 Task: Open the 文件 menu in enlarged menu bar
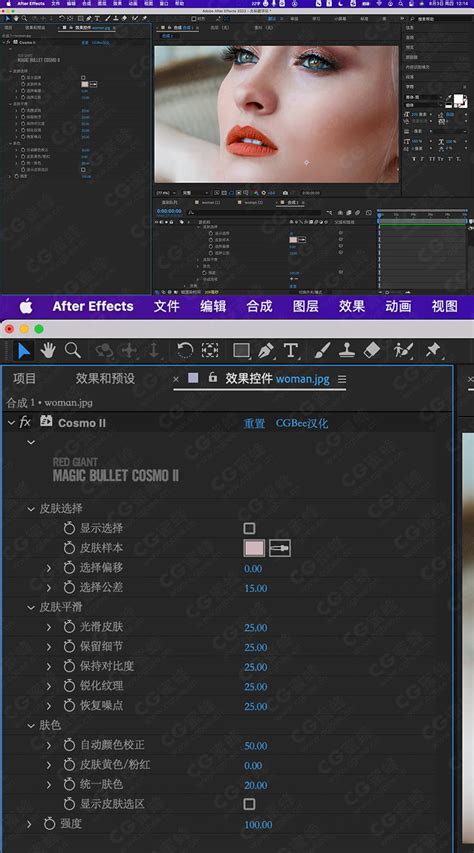tap(167, 306)
